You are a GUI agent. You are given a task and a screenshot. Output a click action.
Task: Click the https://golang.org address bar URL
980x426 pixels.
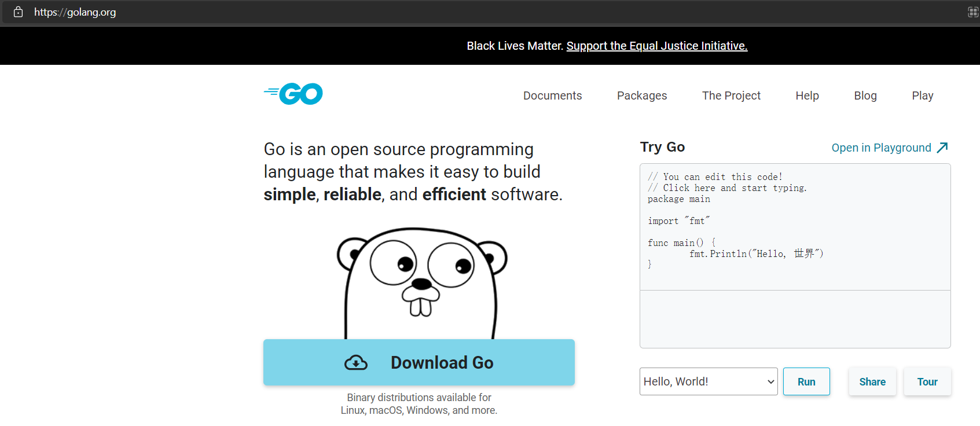(75, 12)
